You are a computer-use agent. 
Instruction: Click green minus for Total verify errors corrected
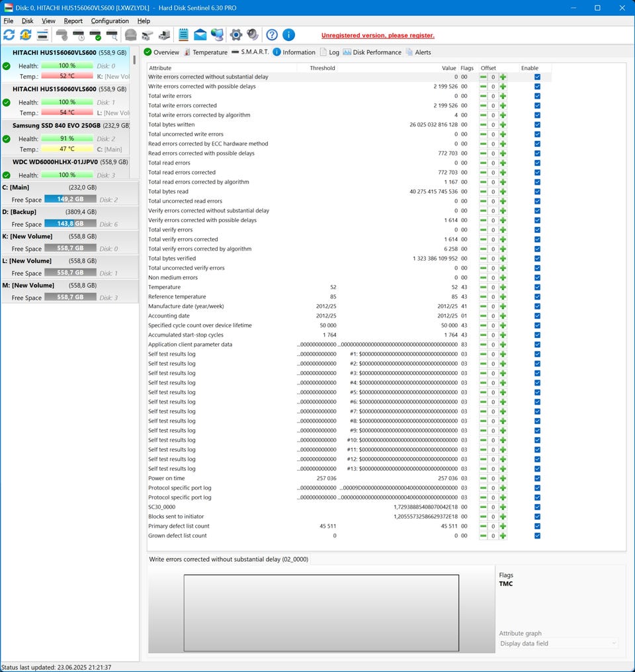click(484, 239)
